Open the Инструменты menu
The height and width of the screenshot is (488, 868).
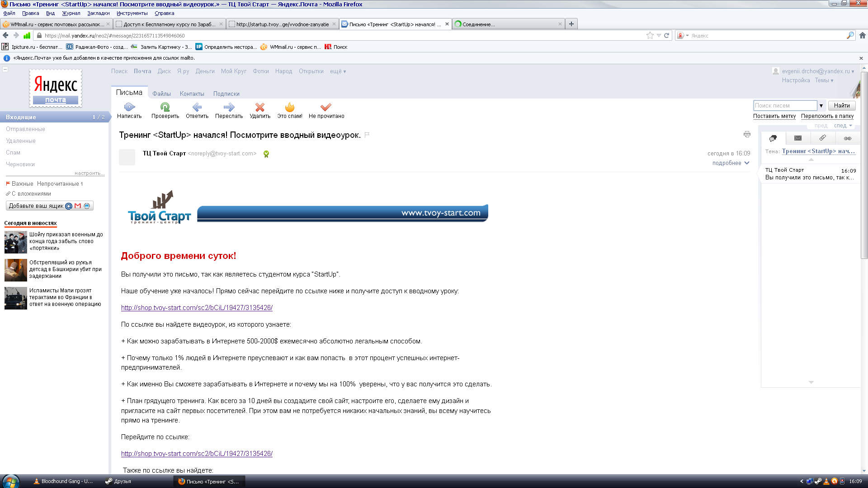pos(132,13)
